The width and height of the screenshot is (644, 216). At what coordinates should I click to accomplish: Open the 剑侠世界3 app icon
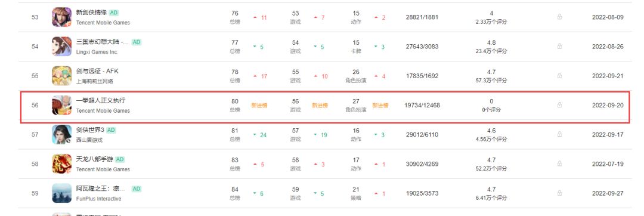coord(61,135)
